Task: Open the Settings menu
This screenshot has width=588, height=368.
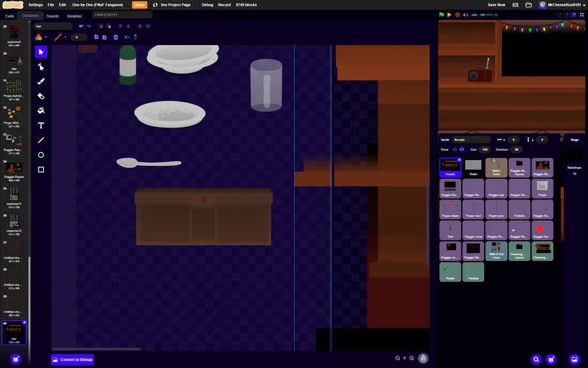Action: [x=36, y=5]
